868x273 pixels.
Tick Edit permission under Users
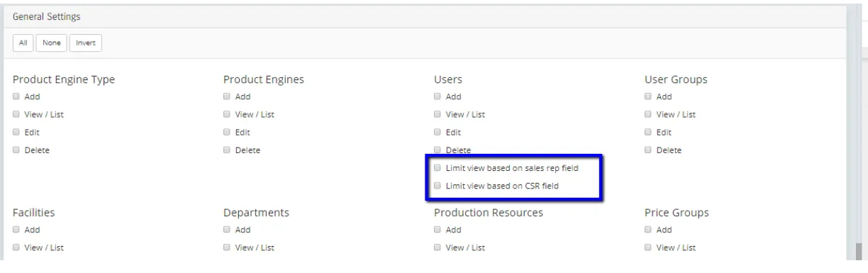point(438,132)
